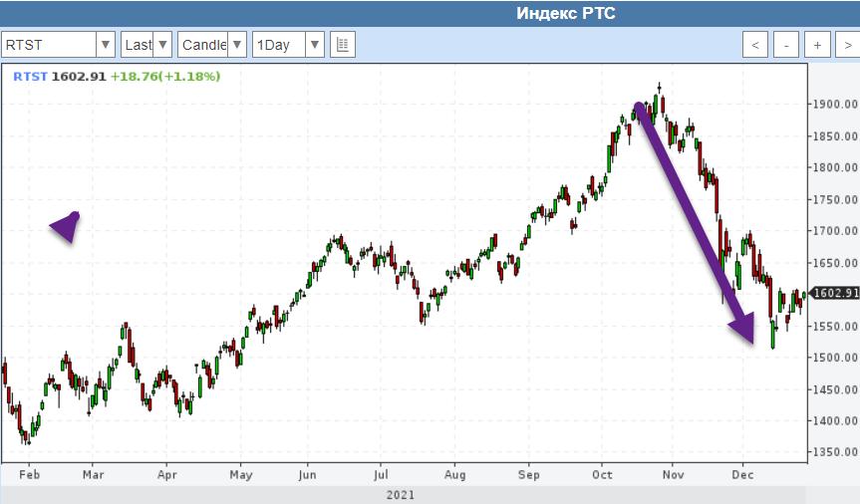Open the Last price type dropdown
The height and width of the screenshot is (504, 860).
(x=146, y=45)
